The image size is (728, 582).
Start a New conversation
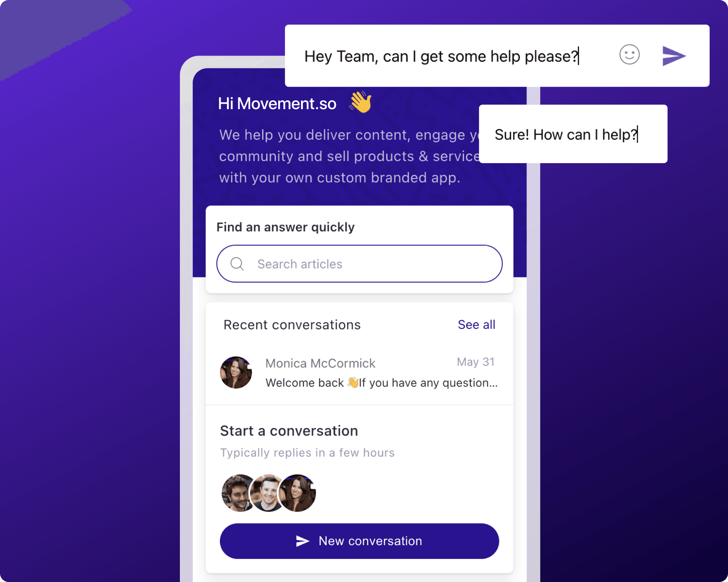coord(359,541)
